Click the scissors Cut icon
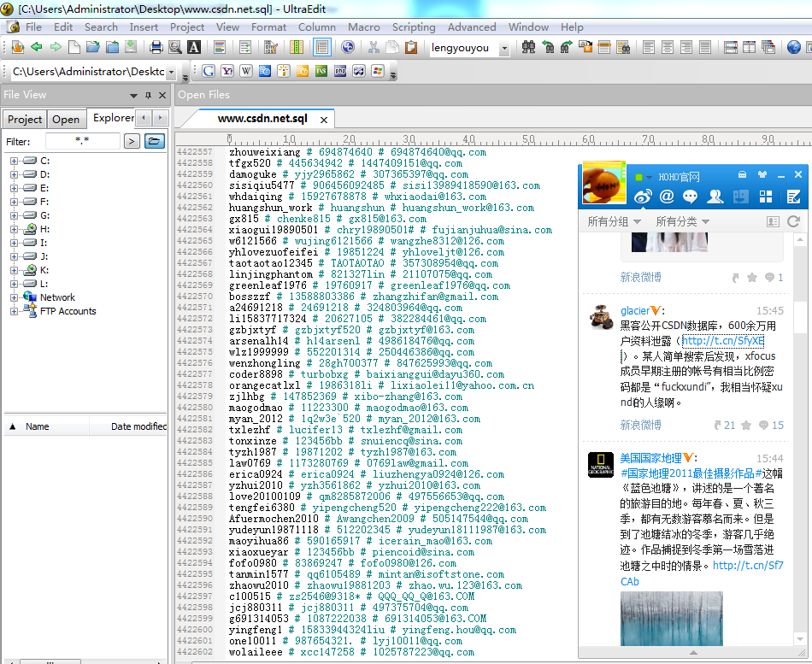Screen dimensions: 812x664 pos(374,48)
